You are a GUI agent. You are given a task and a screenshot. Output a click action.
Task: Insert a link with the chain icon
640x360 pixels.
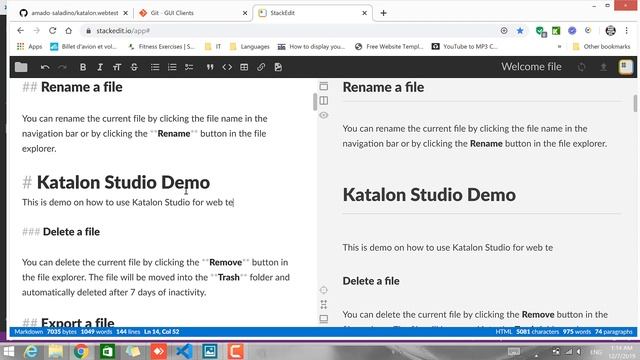coord(261,67)
